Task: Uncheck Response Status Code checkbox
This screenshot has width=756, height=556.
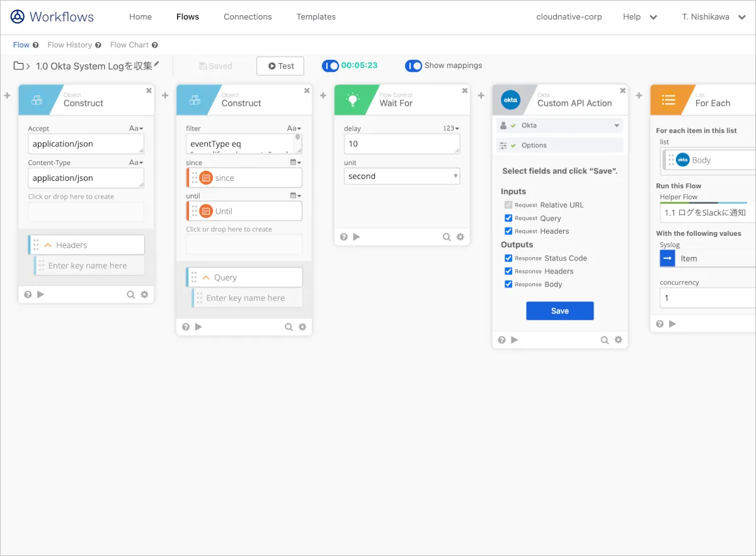Action: coord(508,258)
